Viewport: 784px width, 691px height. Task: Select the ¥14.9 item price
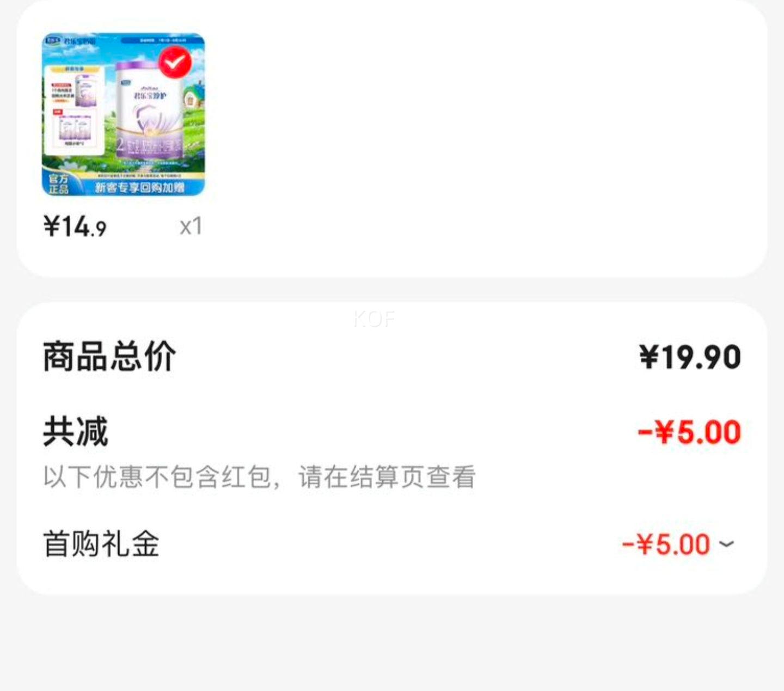click(75, 226)
